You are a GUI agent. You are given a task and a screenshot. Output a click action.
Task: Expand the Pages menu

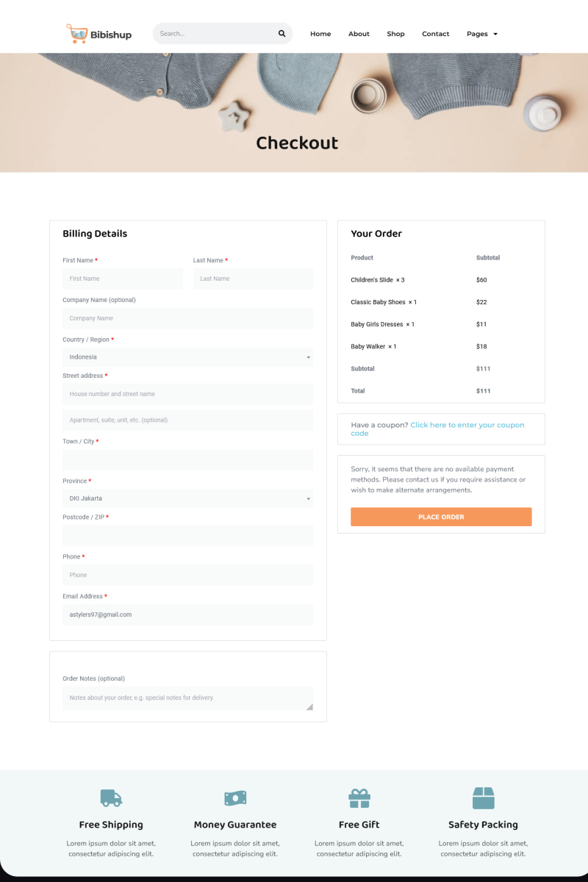(x=481, y=34)
